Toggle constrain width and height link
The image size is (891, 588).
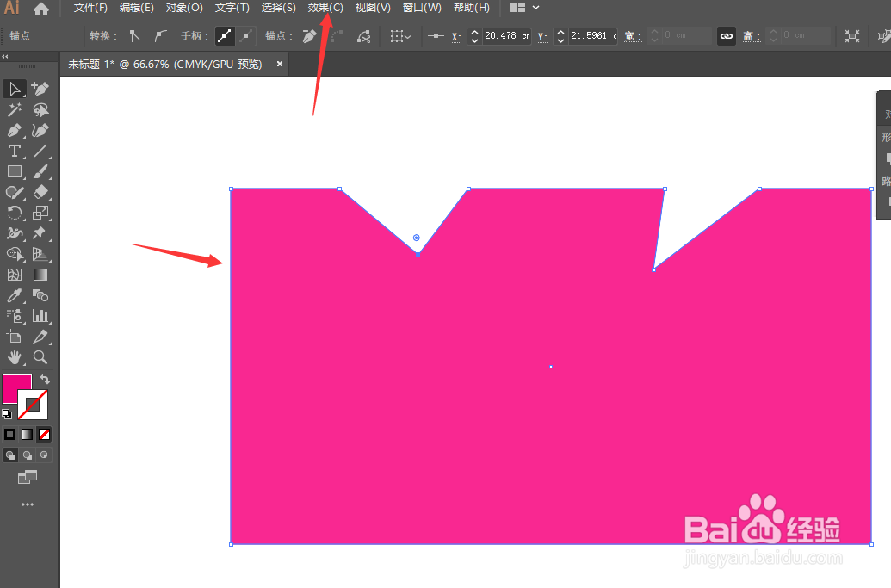tap(727, 36)
